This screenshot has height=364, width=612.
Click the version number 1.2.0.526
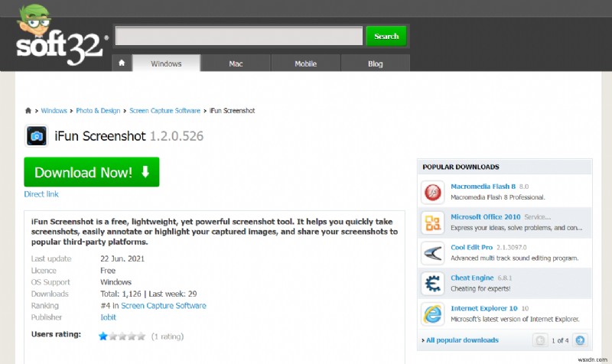177,136
